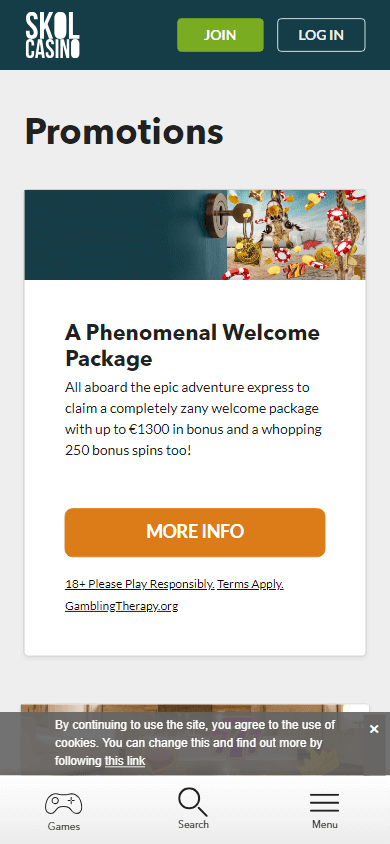Open the Terms Apply link
390x844 pixels.
coord(250,584)
